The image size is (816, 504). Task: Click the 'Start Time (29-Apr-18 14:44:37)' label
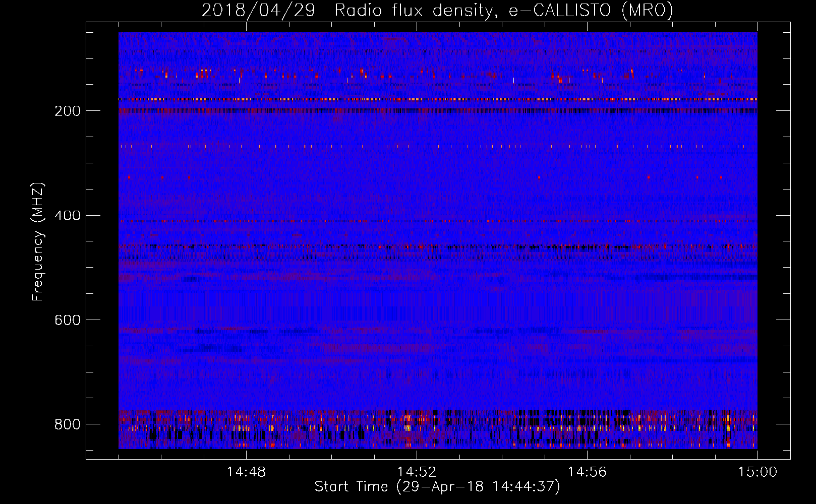pos(437,487)
